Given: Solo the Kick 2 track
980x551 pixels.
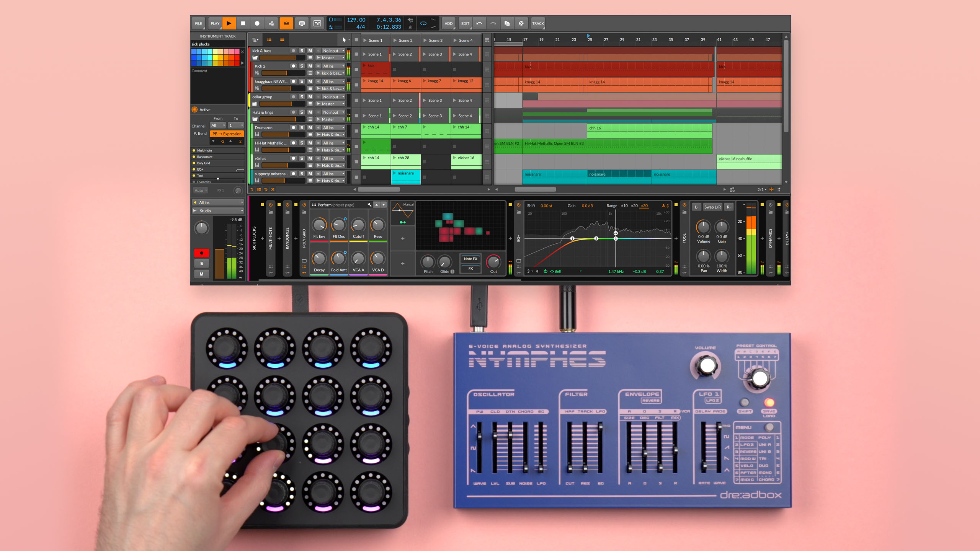Looking at the screenshot, I should point(302,66).
